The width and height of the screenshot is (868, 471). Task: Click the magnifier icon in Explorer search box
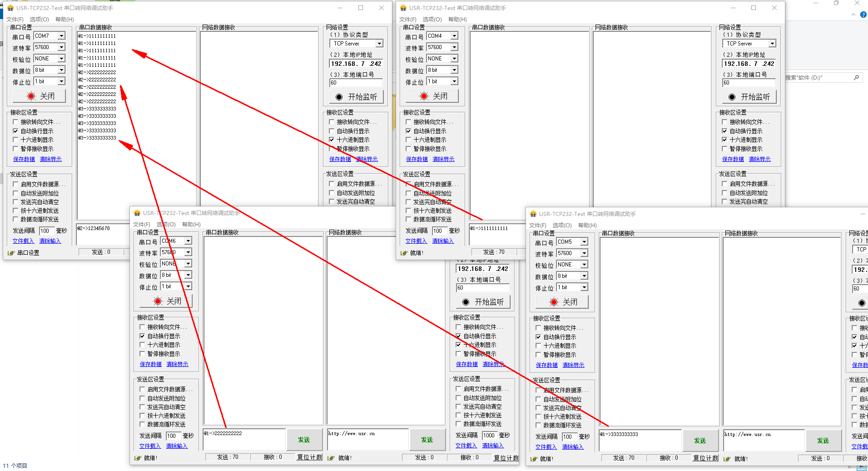pos(856,78)
